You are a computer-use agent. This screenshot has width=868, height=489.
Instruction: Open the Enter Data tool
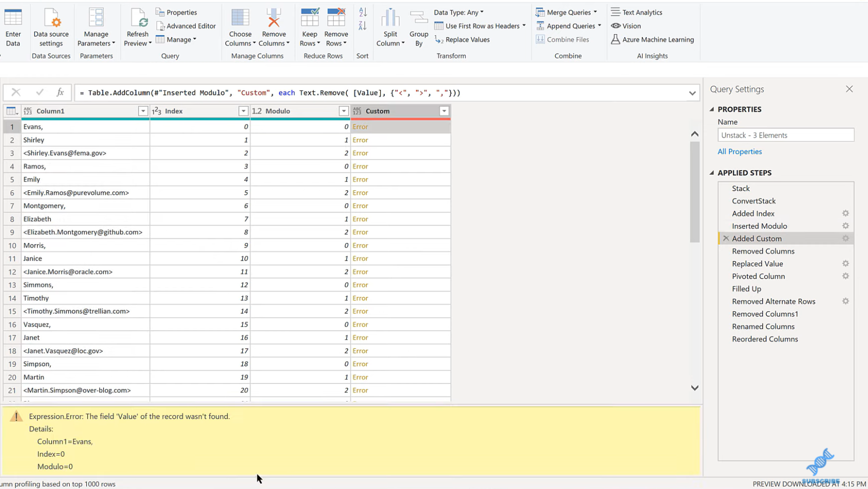(x=13, y=27)
